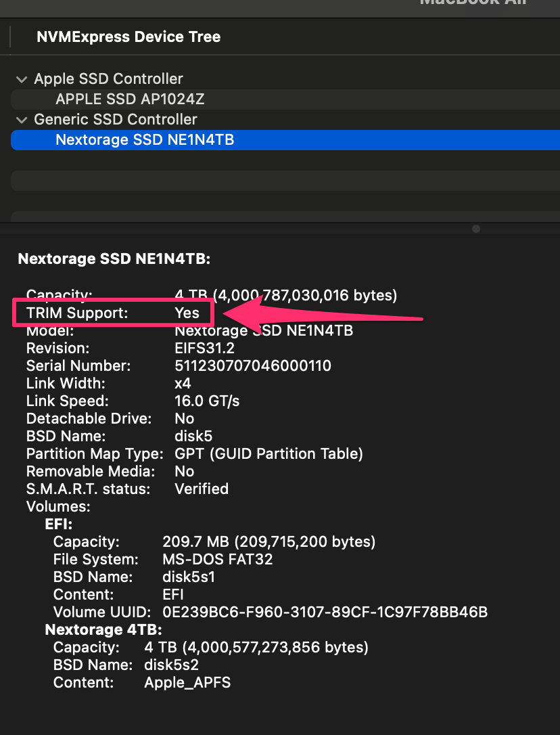Click the S.M.A.R.T. status: label
The image size is (560, 735).
point(88,489)
